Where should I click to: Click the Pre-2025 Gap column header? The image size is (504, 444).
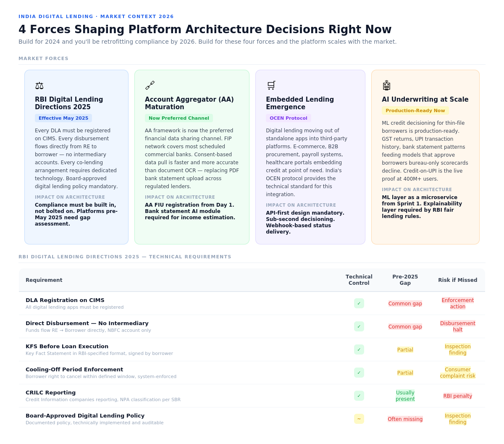coord(405,280)
